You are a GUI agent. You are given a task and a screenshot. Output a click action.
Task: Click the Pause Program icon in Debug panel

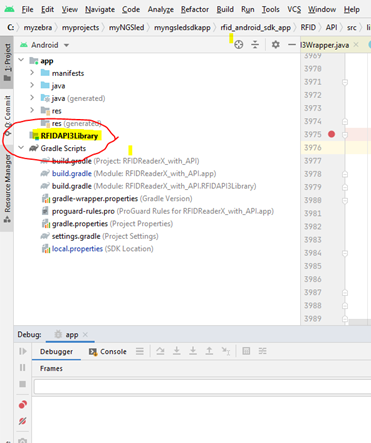tap(23, 367)
